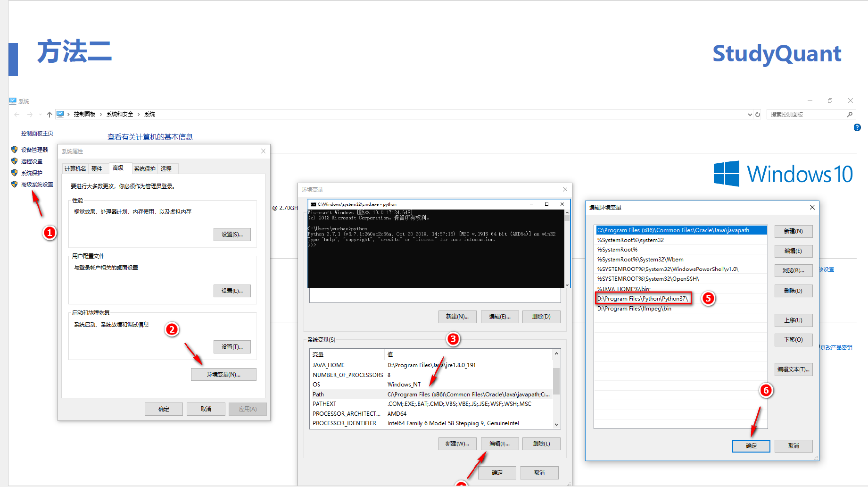Click the 系统保护 sidebar link
This screenshot has height=487, width=868.
(x=32, y=173)
